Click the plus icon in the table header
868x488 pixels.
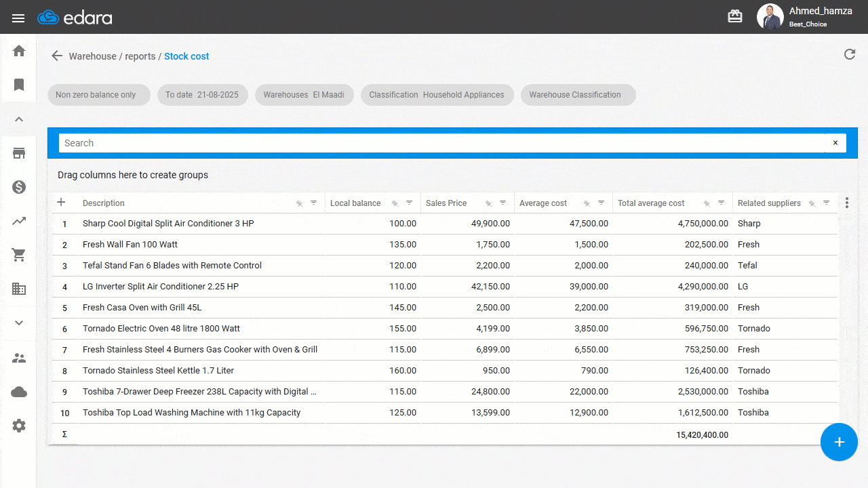61,202
